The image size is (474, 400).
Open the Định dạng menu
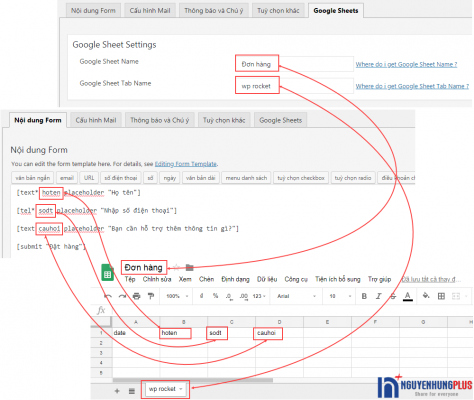236,279
